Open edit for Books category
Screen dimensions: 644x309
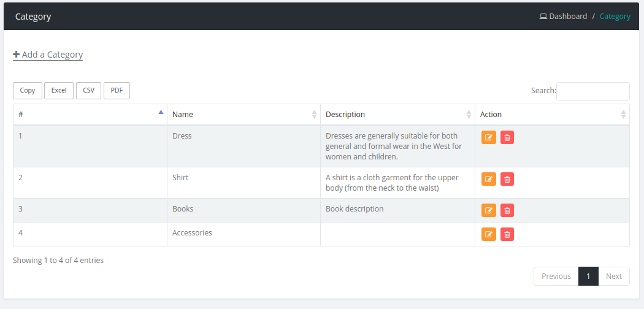(x=488, y=210)
